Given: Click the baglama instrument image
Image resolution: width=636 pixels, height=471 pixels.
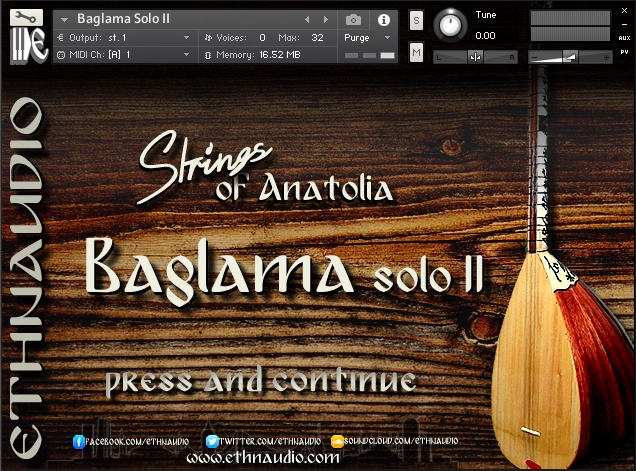Looking at the screenshot, I should (560, 325).
